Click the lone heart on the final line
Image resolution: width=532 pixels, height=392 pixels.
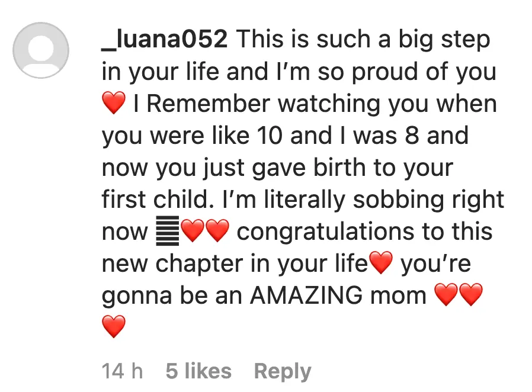[114, 326]
